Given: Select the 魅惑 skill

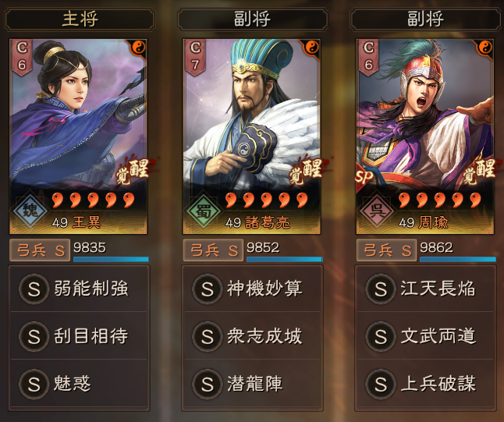Looking at the screenshot, I should 79,384.
